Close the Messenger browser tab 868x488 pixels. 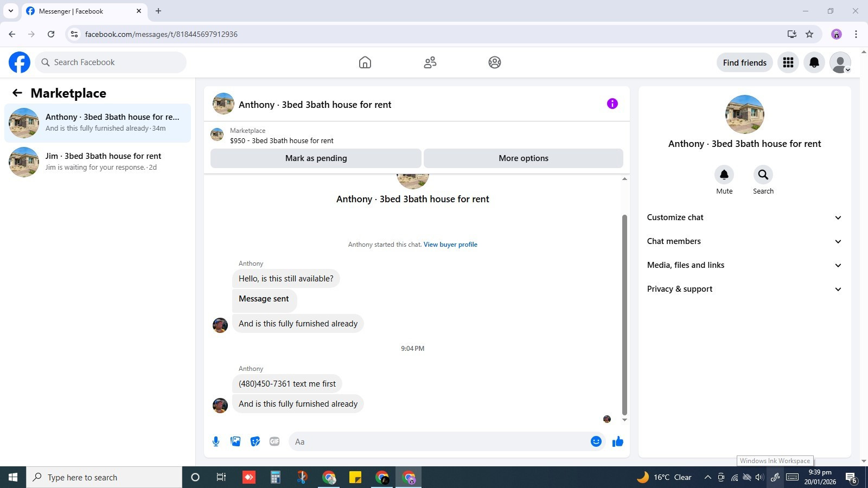click(x=139, y=11)
